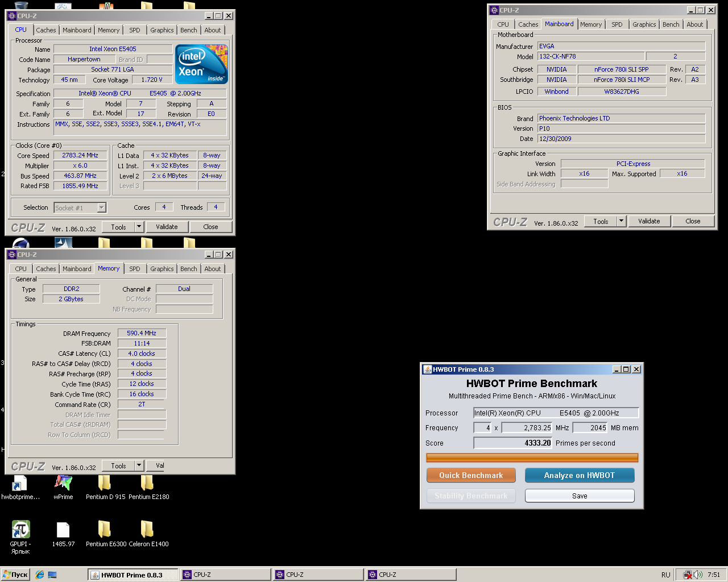Launch the wPrime desktop icon
This screenshot has height=582, width=728.
click(x=63, y=488)
